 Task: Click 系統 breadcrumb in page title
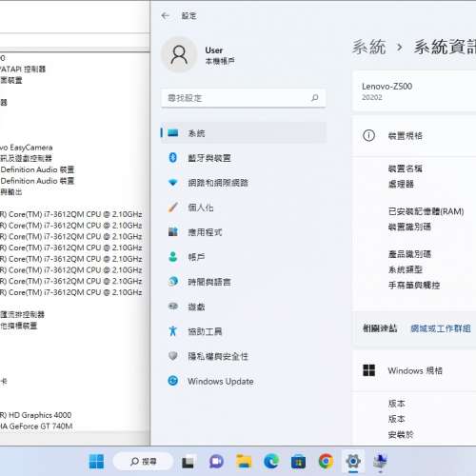click(x=369, y=48)
